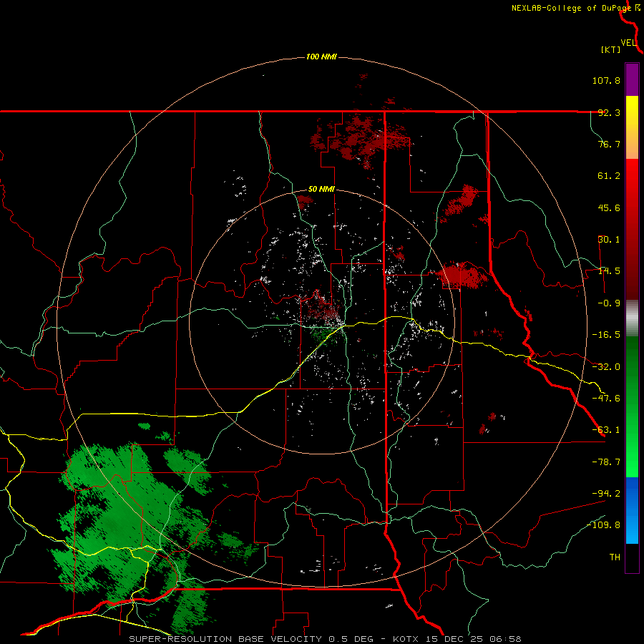Click the 107.8 legend value
644x644 pixels.
[x=606, y=80]
